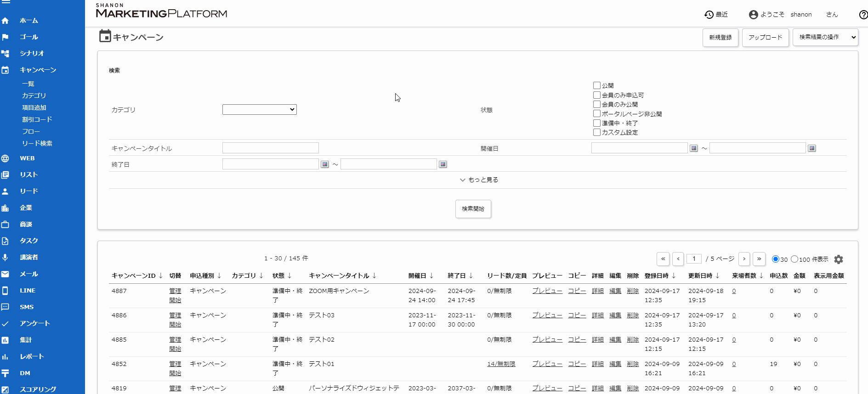Open the 終了日 end date calendar picker

point(443,164)
